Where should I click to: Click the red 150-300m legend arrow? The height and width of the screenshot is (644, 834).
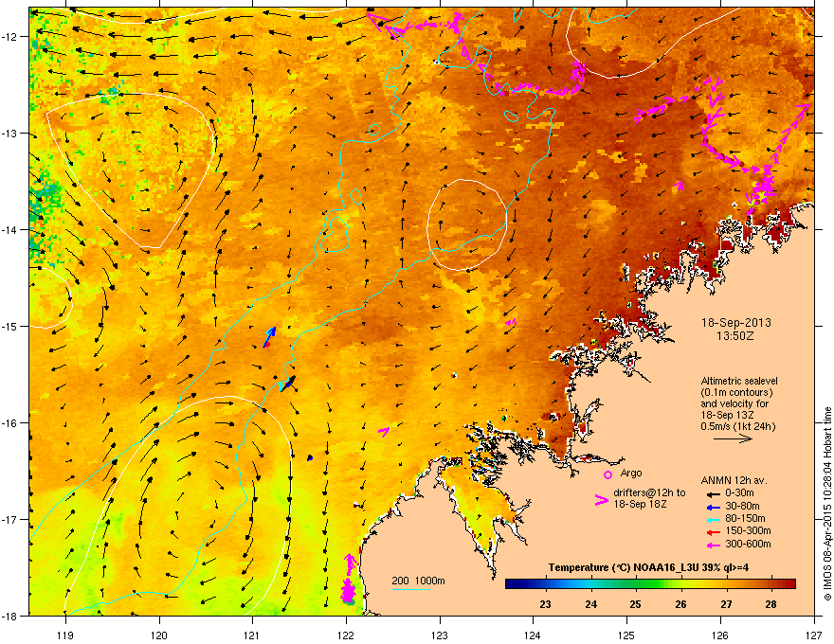(714, 532)
